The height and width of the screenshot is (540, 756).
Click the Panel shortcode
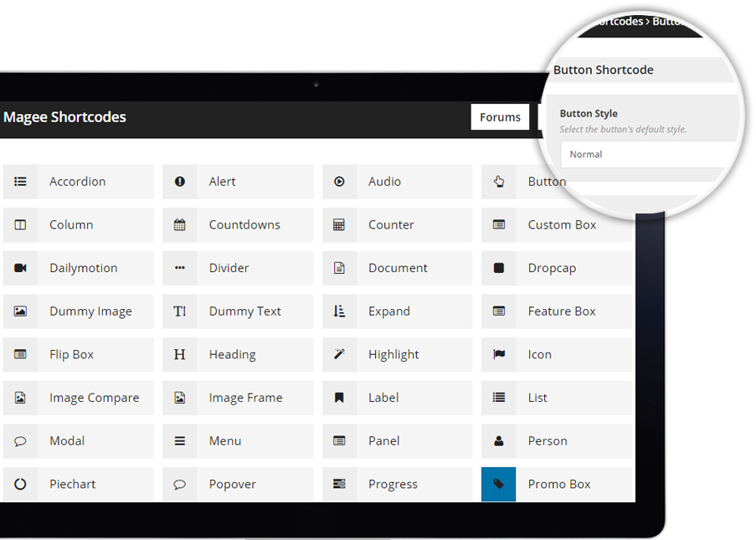click(x=398, y=440)
